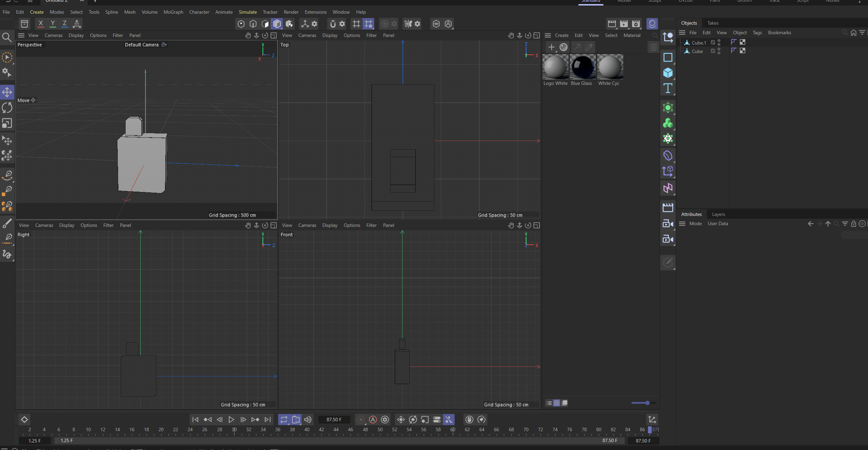Select the Scale tool

click(x=7, y=123)
